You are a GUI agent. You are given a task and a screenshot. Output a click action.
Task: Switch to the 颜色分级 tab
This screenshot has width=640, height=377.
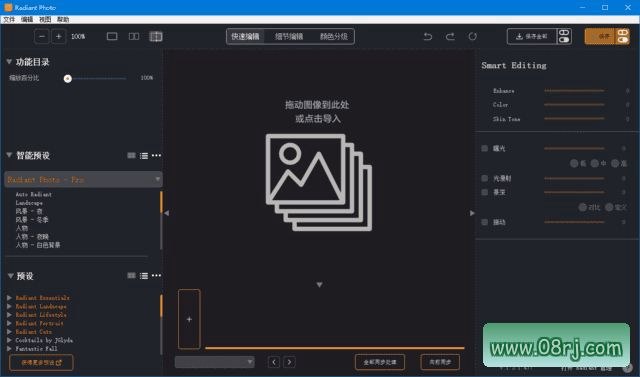click(333, 36)
